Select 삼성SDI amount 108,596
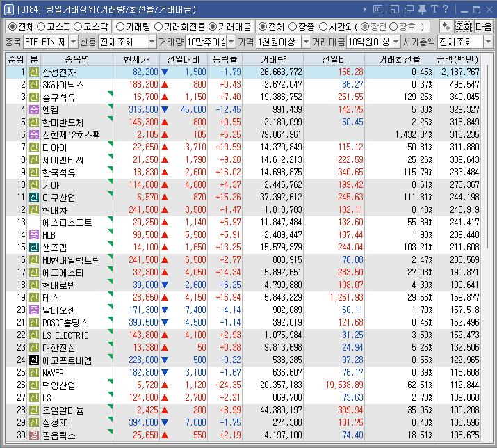 pyautogui.click(x=464, y=423)
